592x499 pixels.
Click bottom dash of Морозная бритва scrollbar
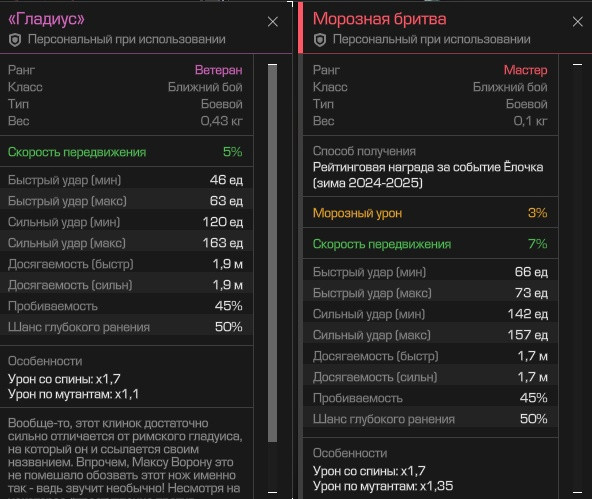pos(577,492)
